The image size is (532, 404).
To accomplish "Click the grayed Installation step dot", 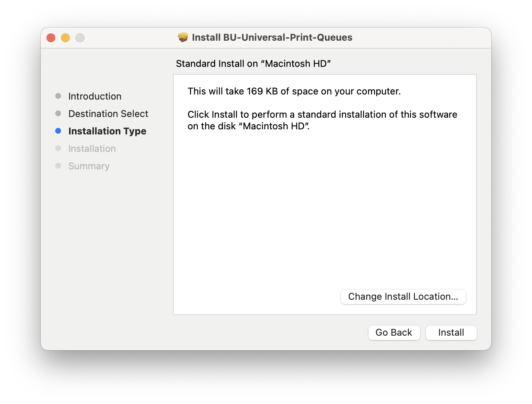I will click(59, 148).
